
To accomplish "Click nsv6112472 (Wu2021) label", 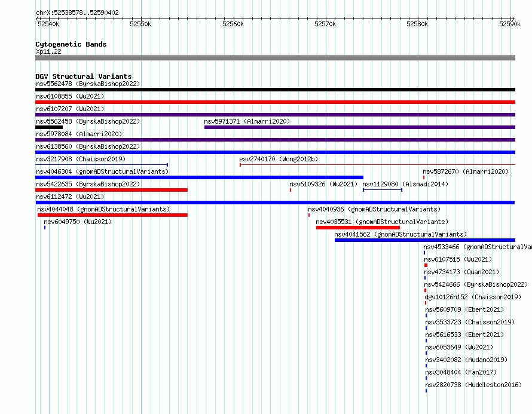I will (70, 197).
